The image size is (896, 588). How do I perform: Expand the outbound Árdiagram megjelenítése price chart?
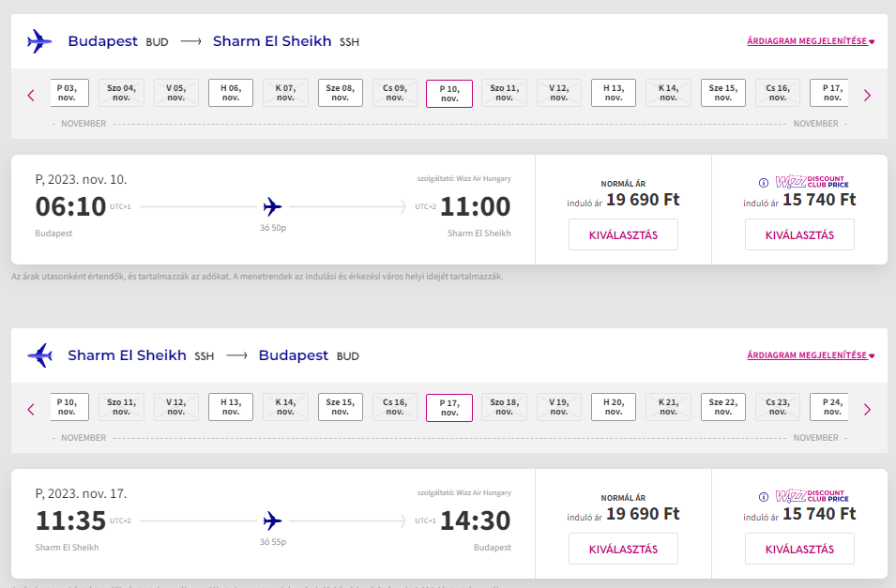[811, 41]
